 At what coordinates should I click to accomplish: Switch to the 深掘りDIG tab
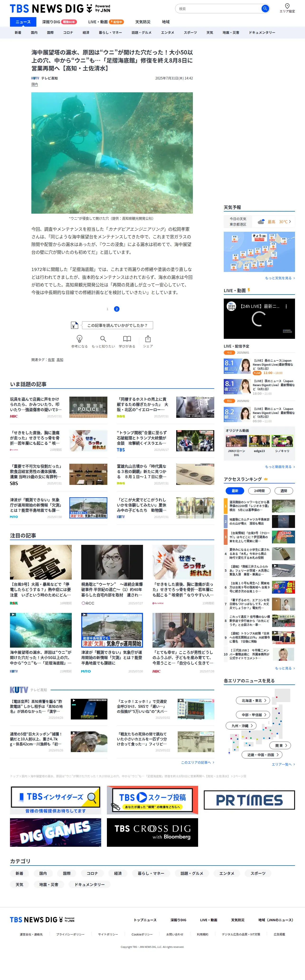pyautogui.click(x=59, y=22)
